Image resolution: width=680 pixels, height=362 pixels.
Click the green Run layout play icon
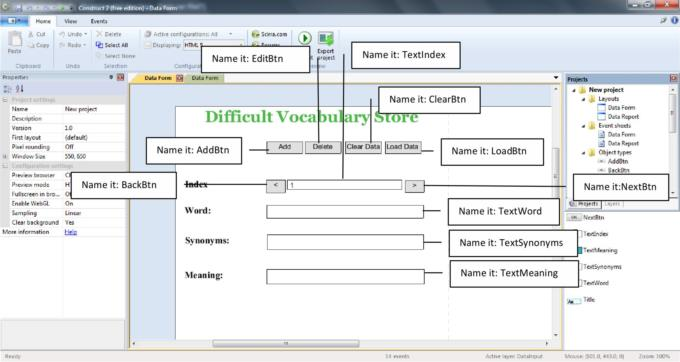(x=304, y=38)
